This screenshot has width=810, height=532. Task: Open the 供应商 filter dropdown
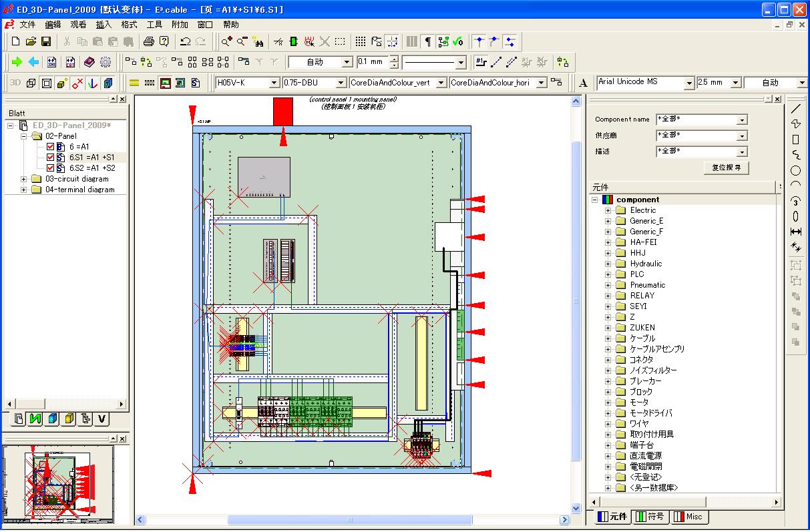742,136
